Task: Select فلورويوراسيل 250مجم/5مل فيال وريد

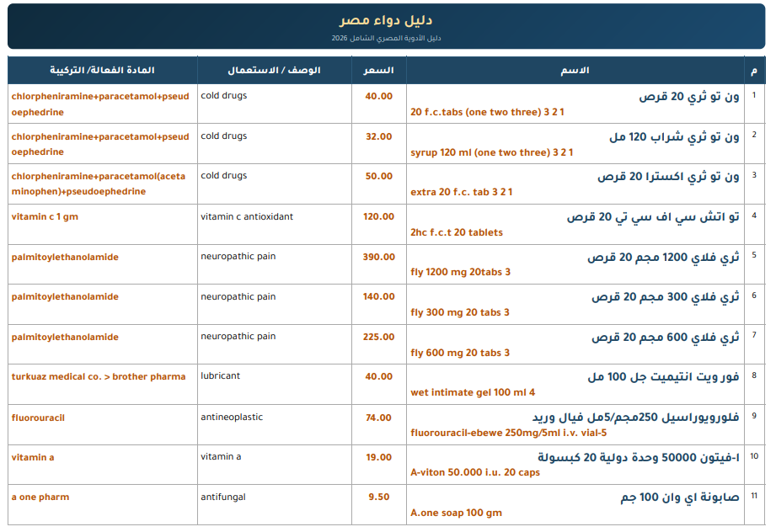Action: [636, 418]
